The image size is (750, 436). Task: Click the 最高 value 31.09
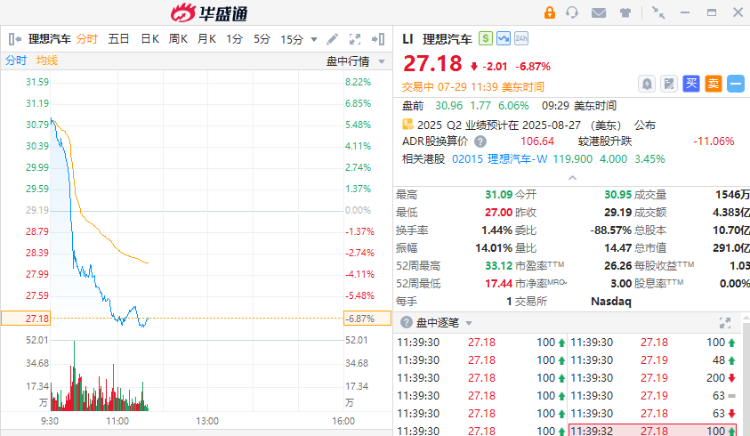(498, 195)
